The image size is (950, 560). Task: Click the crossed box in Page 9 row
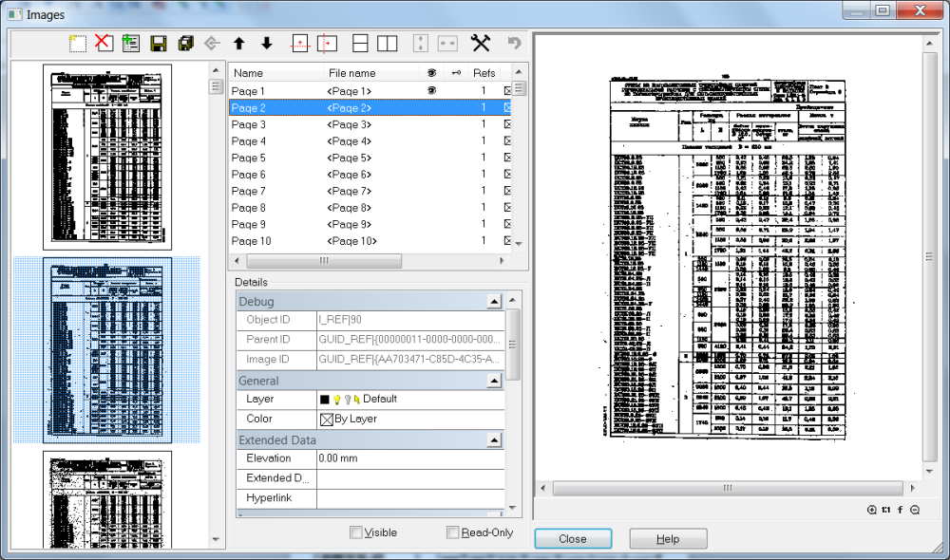(507, 224)
